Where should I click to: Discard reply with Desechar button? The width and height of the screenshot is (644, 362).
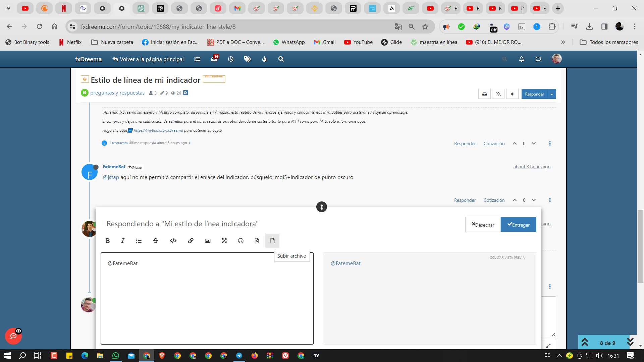click(483, 225)
